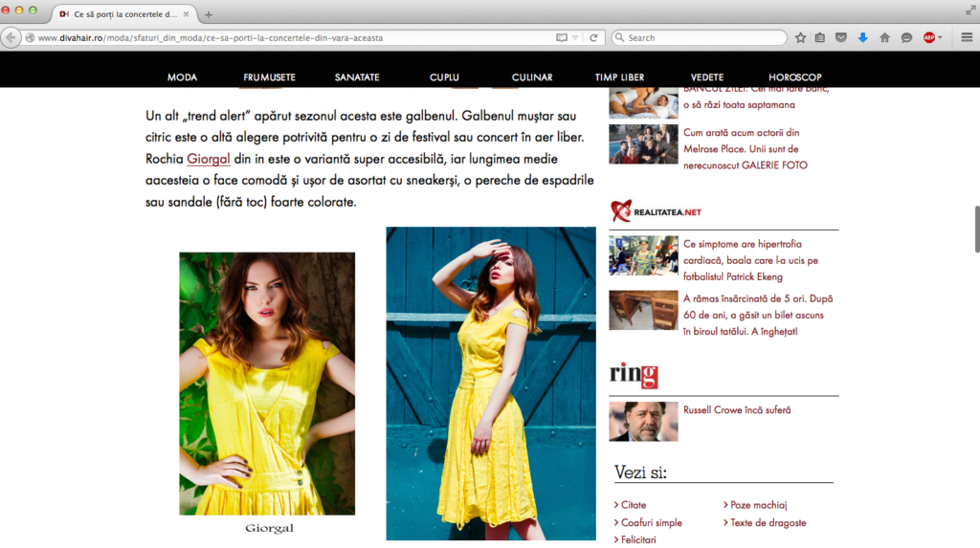Viewport: 980px width, 548px height.
Task: Save the page to Pocket
Action: point(841,37)
